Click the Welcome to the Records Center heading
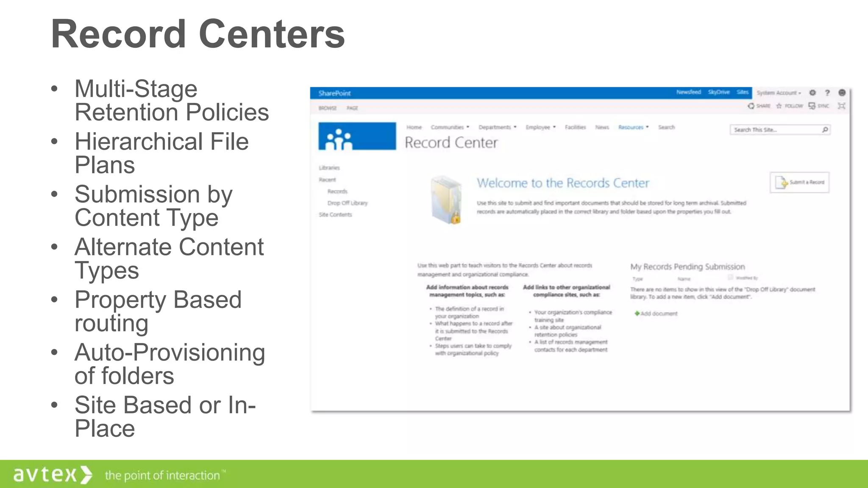The image size is (868, 488). [x=563, y=183]
